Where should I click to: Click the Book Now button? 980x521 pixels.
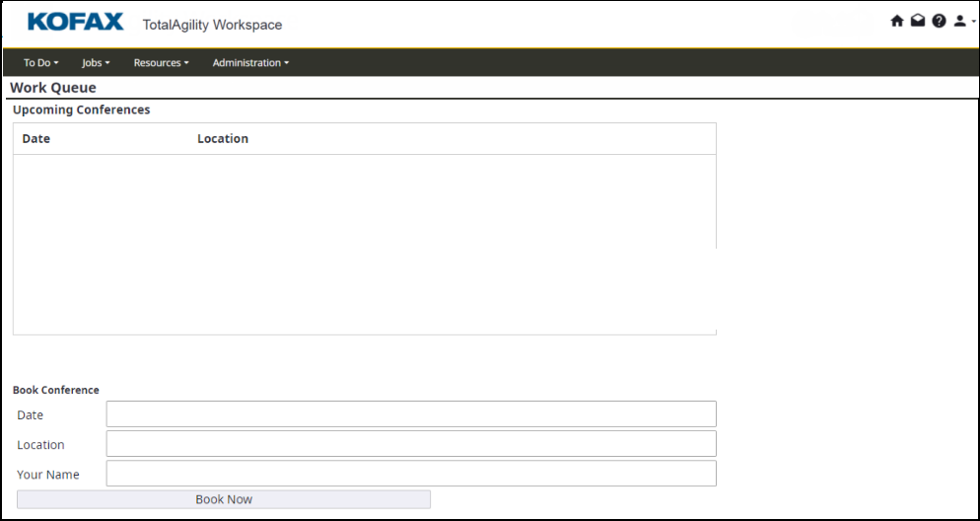(x=224, y=499)
